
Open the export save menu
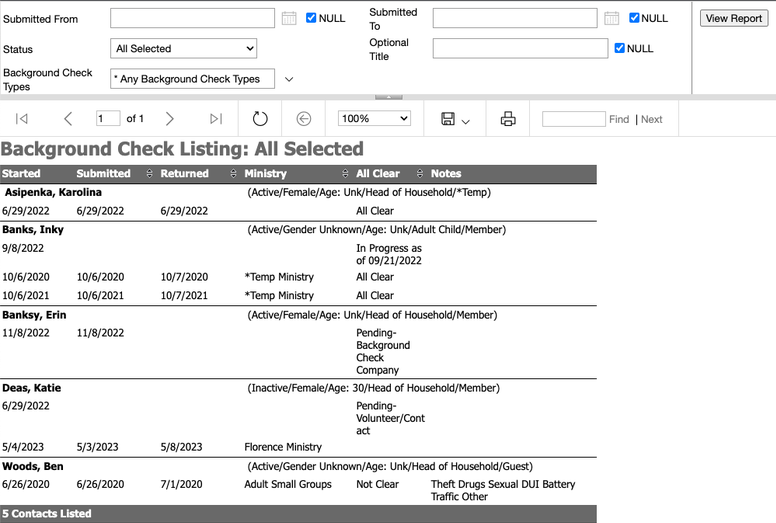455,119
